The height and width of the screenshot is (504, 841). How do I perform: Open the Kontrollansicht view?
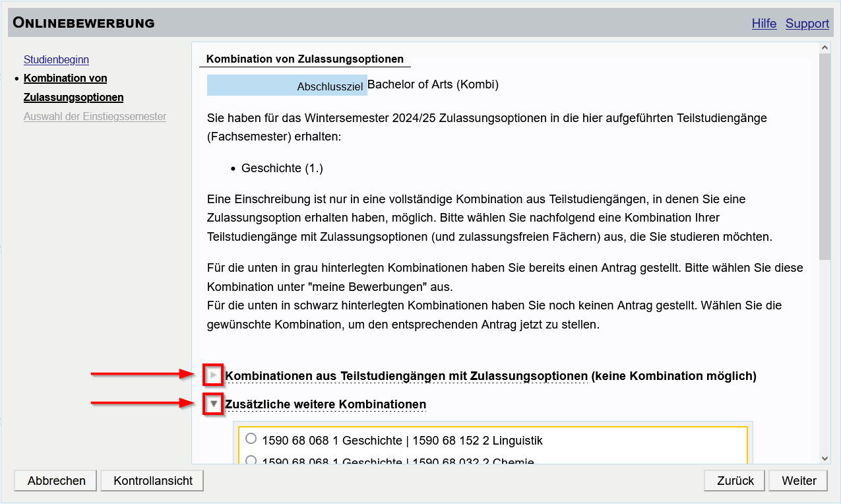pos(152,481)
